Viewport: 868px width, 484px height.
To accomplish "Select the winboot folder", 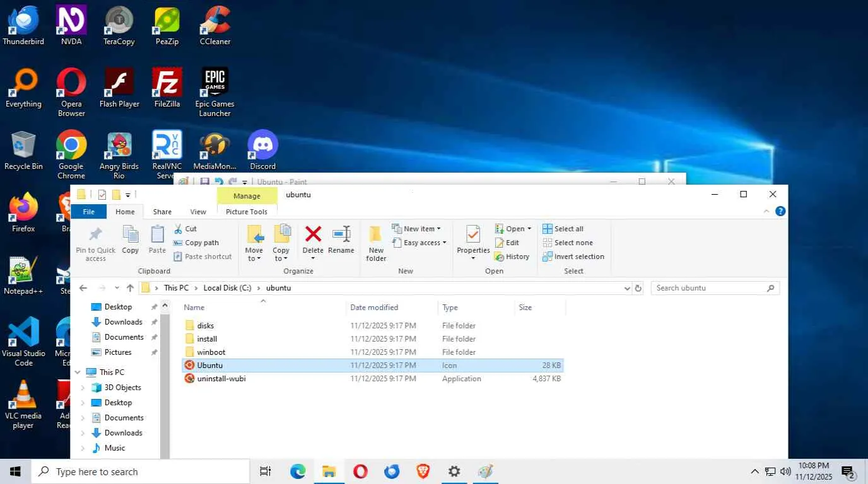I will pos(372,352).
